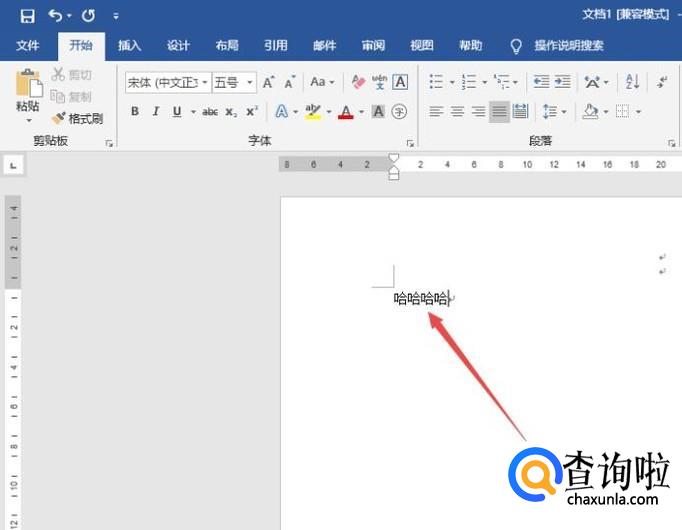Toggle bold formatting
The width and height of the screenshot is (682, 530).
point(135,112)
